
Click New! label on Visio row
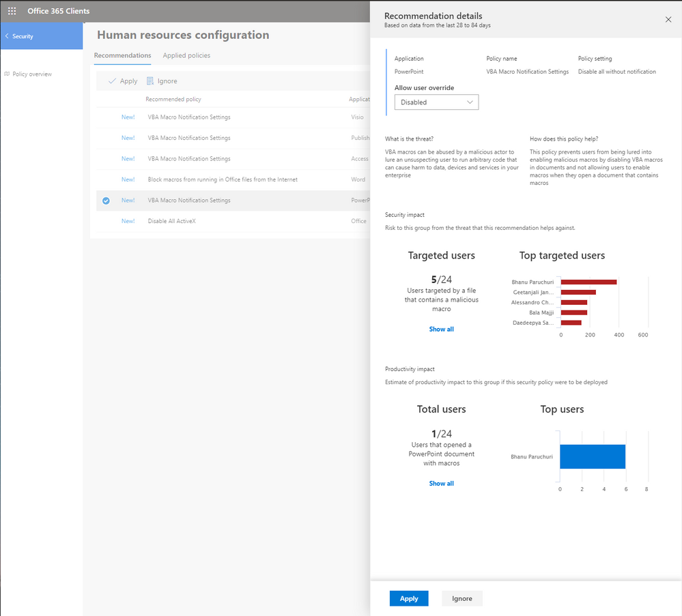point(128,117)
